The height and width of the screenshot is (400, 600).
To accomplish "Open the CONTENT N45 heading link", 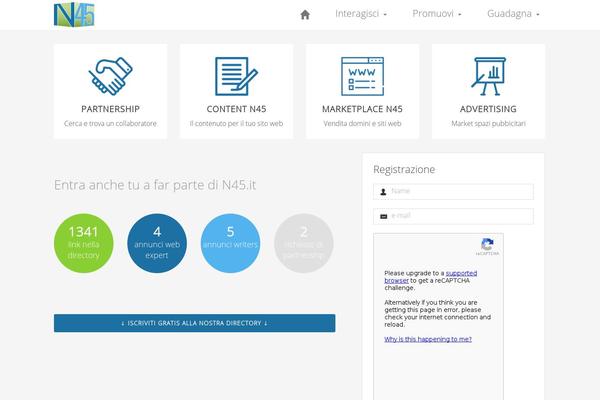I will [x=236, y=109].
